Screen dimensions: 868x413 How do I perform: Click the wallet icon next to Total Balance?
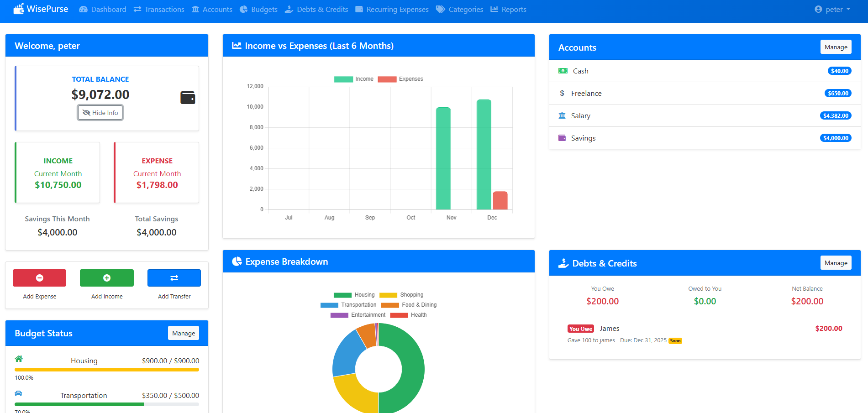187,97
